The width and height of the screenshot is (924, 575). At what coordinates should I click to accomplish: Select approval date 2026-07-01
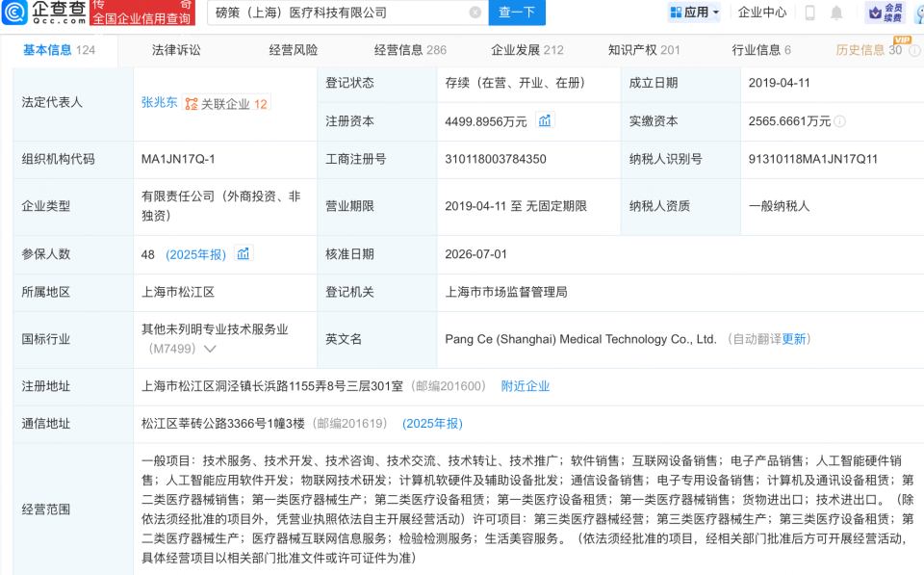click(x=475, y=254)
